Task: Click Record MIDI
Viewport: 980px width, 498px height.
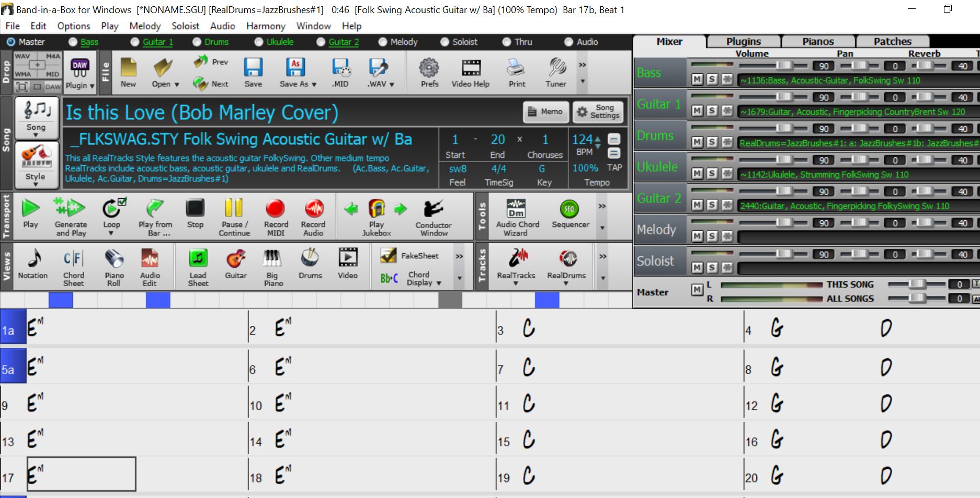Action: click(276, 217)
